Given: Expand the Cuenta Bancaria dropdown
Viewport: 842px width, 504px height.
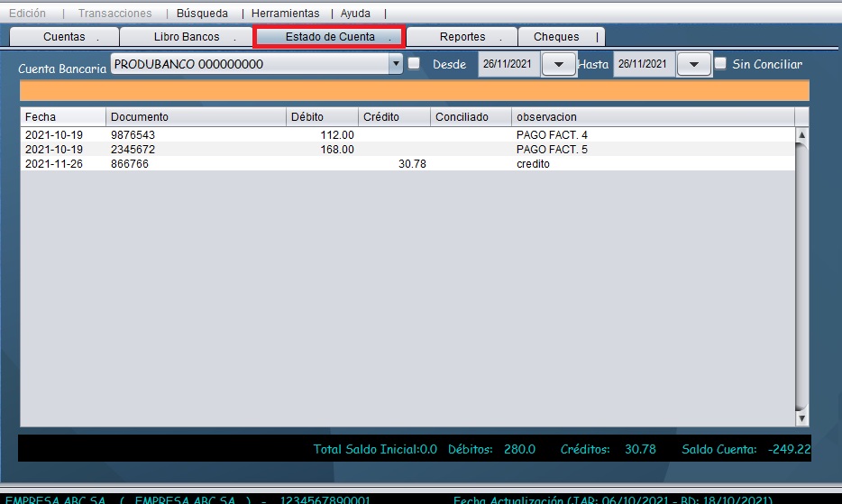Looking at the screenshot, I should pos(395,64).
